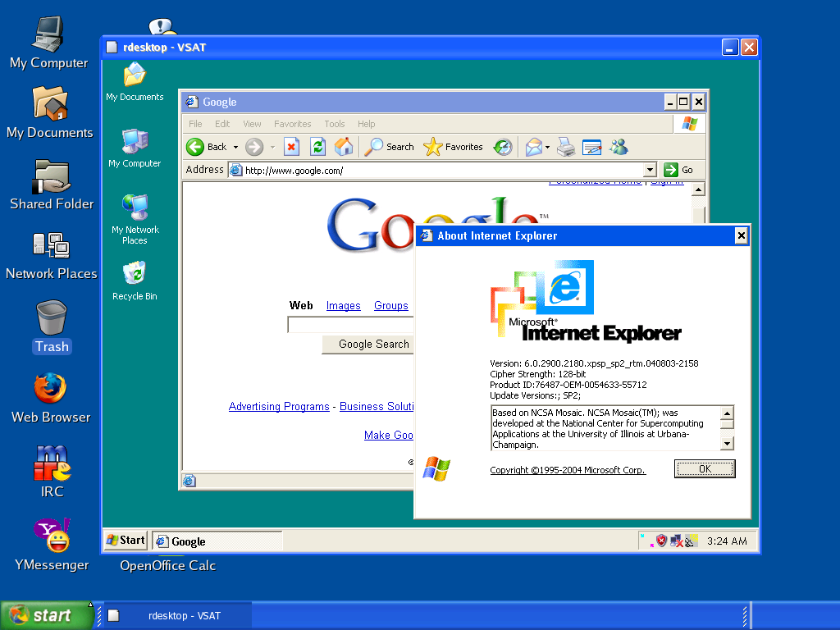Minimize the rdesktop - VSAT window
The image size is (840, 630).
730,47
